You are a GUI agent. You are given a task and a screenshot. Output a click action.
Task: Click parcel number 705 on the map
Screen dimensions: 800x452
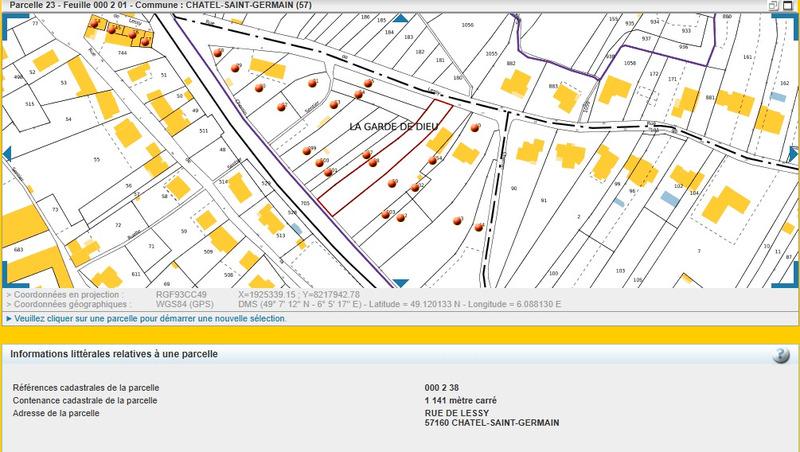pos(305,203)
